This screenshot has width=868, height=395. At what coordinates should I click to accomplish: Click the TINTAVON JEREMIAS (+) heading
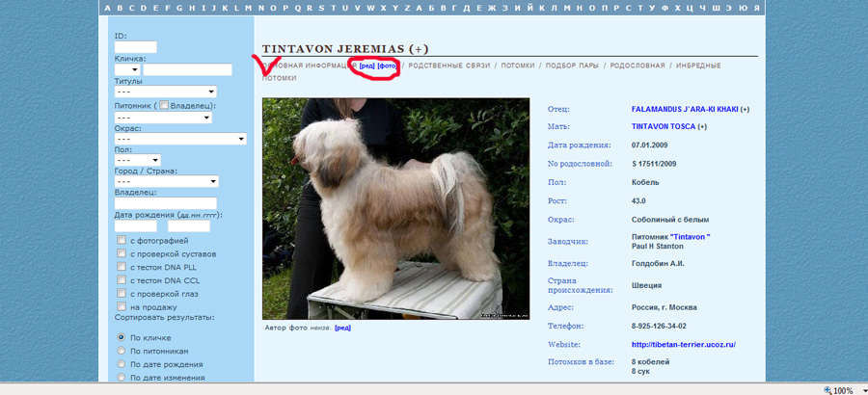pyautogui.click(x=345, y=49)
